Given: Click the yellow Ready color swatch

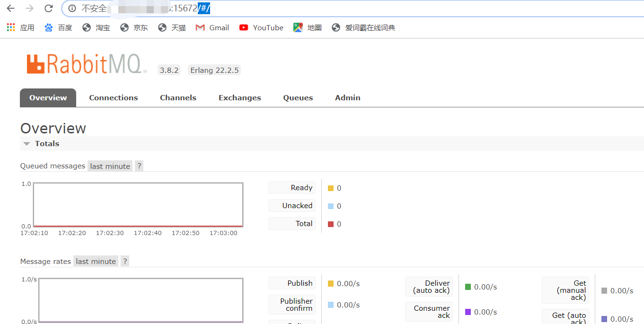Looking at the screenshot, I should tap(331, 188).
